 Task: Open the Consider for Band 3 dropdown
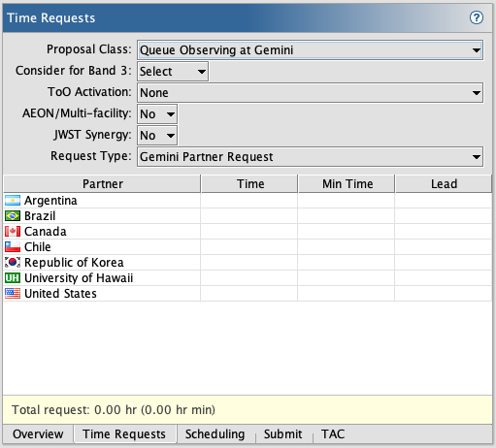pos(173,72)
